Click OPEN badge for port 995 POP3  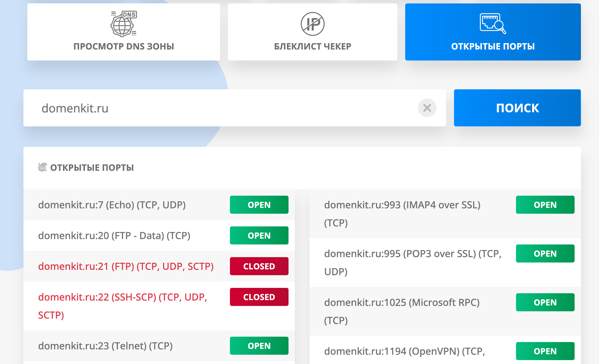(x=545, y=253)
